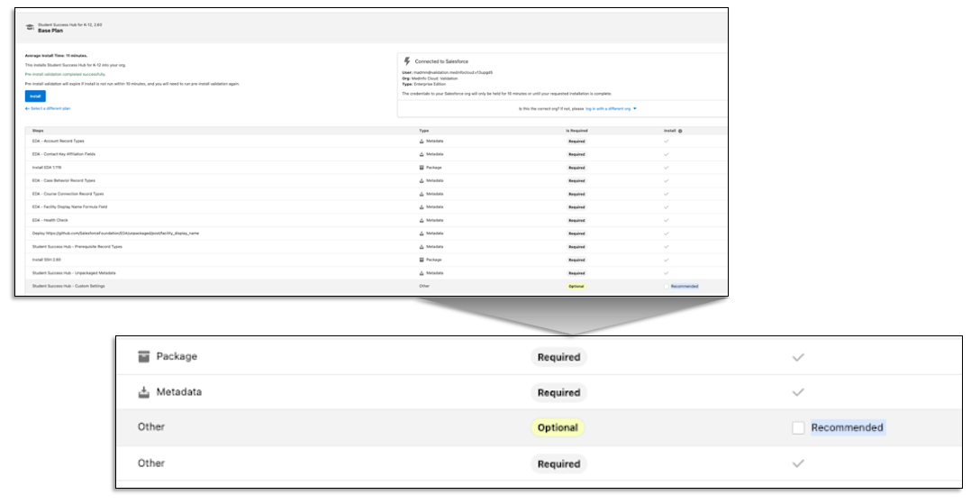
Task: Click the blue Install button
Action: click(x=35, y=96)
